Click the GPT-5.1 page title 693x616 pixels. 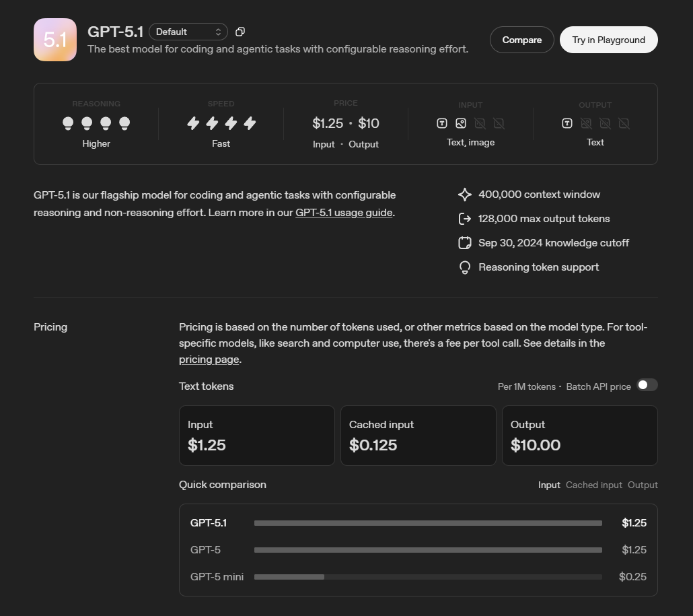tap(115, 32)
